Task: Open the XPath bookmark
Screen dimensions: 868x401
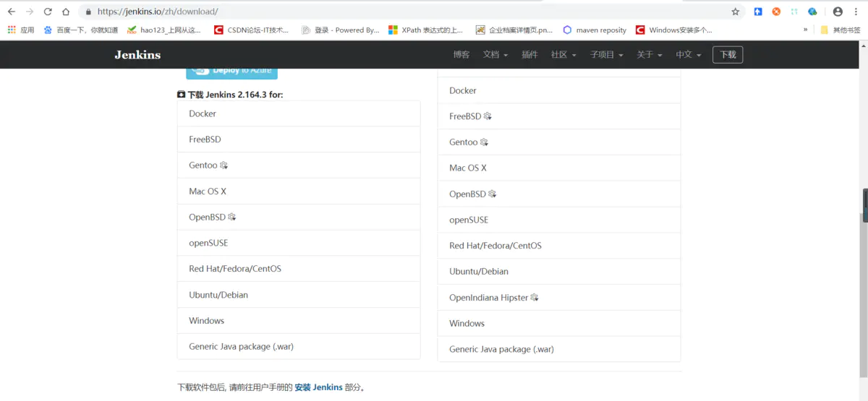Action: coord(426,30)
